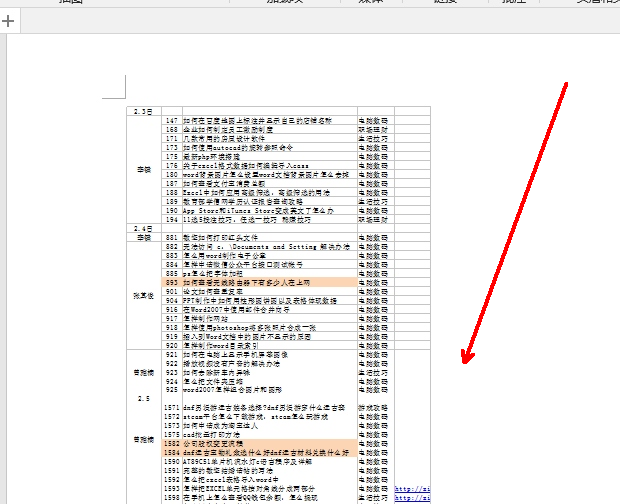
Task: Select the number cell '924'
Action: pos(172,381)
